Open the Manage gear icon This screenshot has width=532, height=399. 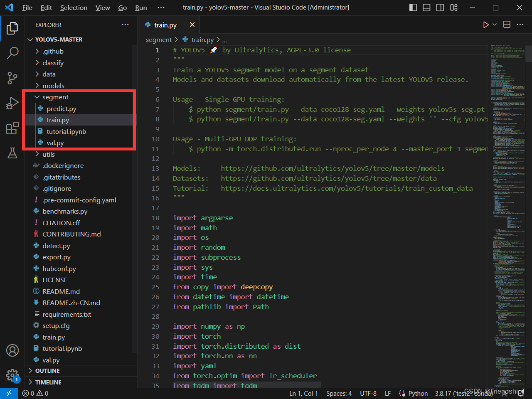(x=12, y=375)
